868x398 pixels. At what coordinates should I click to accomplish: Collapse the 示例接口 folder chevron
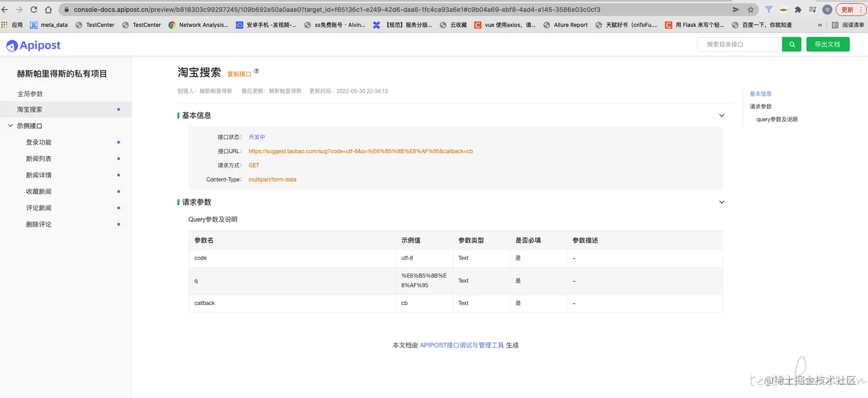[10, 126]
